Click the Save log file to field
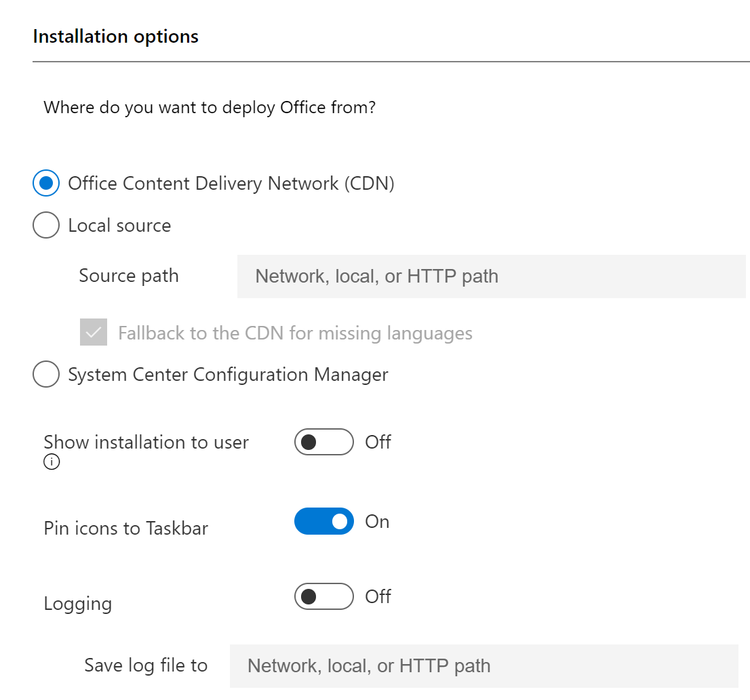This screenshot has width=750, height=700. 484,666
